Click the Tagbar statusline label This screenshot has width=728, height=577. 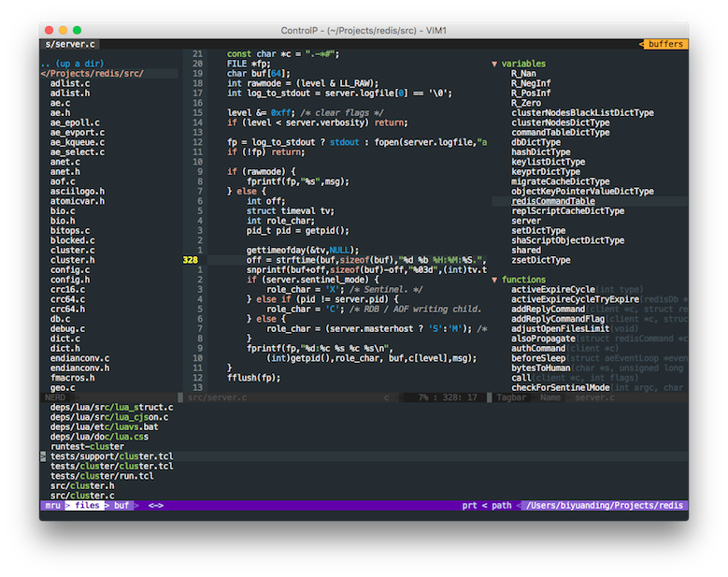click(511, 397)
